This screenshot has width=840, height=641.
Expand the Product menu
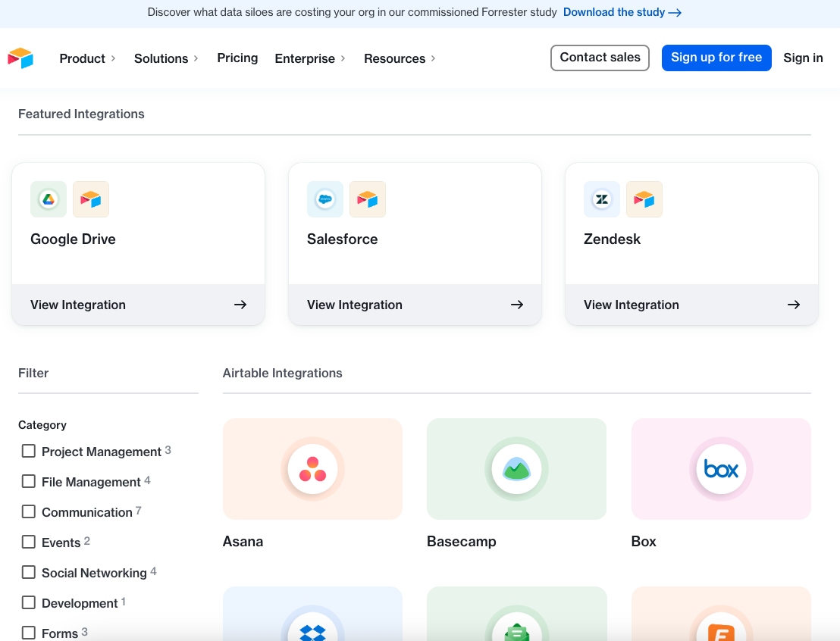click(x=87, y=58)
